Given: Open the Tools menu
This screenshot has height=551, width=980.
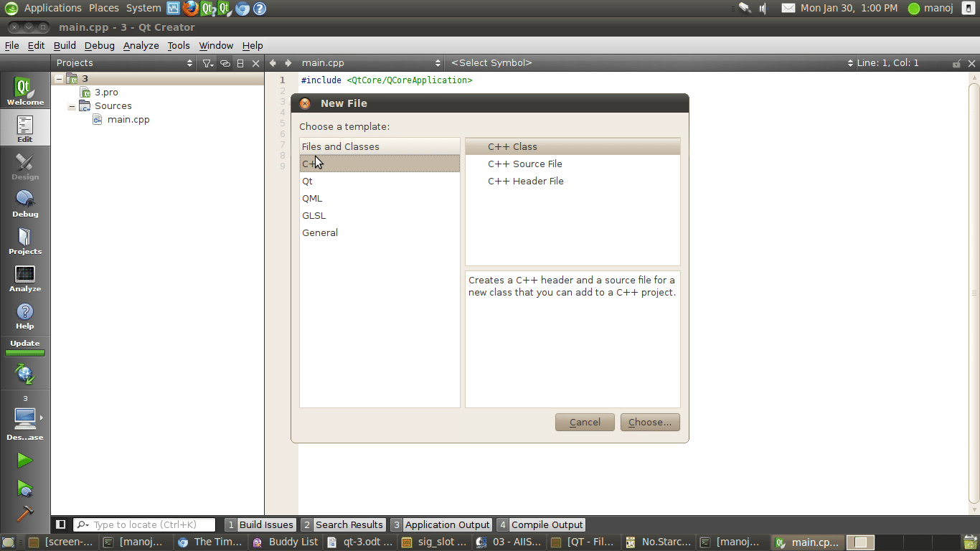Looking at the screenshot, I should (179, 45).
